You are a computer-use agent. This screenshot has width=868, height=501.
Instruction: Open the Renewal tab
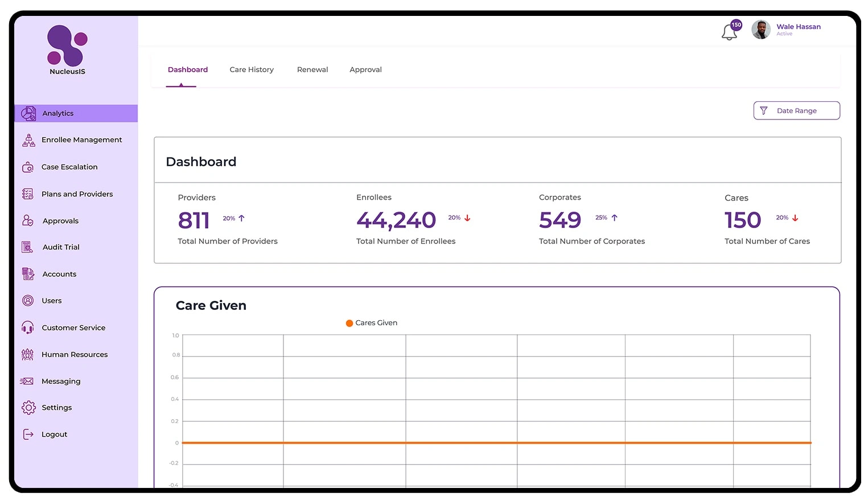click(x=312, y=69)
